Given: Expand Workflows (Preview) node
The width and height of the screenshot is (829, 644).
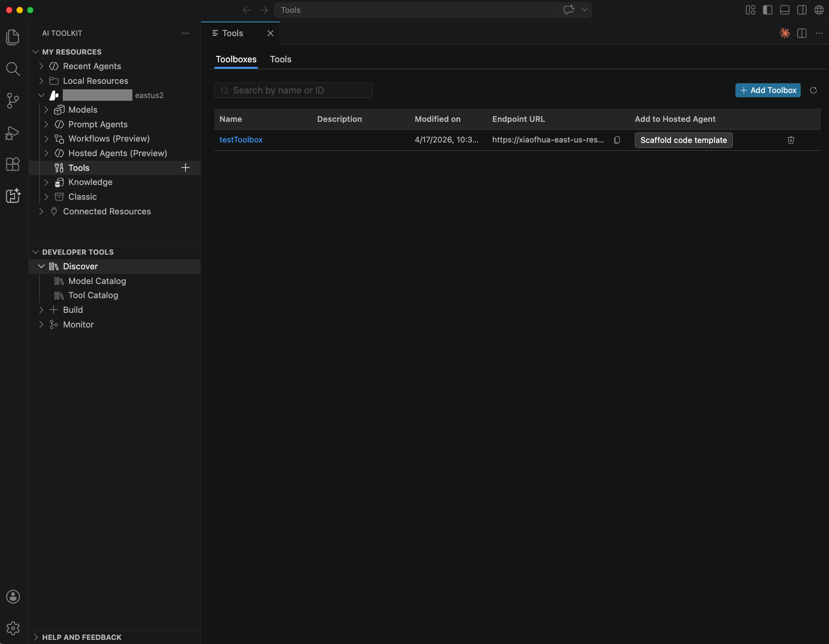Looking at the screenshot, I should tap(46, 139).
